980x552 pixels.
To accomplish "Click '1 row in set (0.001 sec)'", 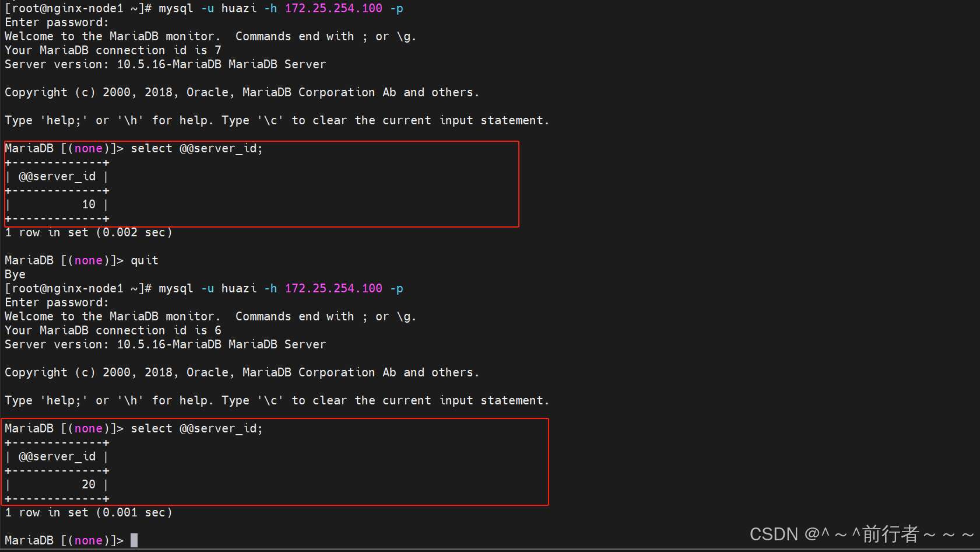I will pos(89,512).
